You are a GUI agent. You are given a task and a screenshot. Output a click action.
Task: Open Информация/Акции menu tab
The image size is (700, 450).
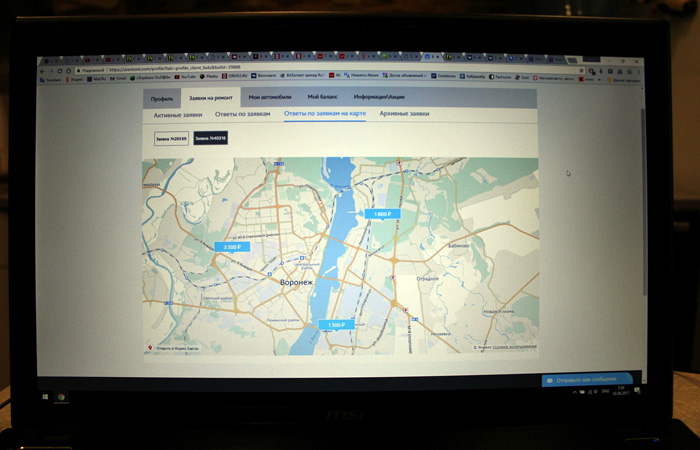point(379,97)
